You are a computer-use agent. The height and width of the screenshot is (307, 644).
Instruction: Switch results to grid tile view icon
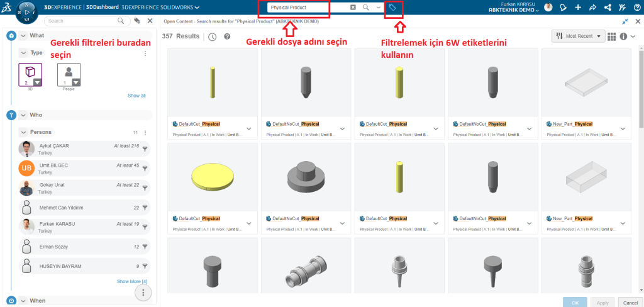pyautogui.click(x=612, y=36)
